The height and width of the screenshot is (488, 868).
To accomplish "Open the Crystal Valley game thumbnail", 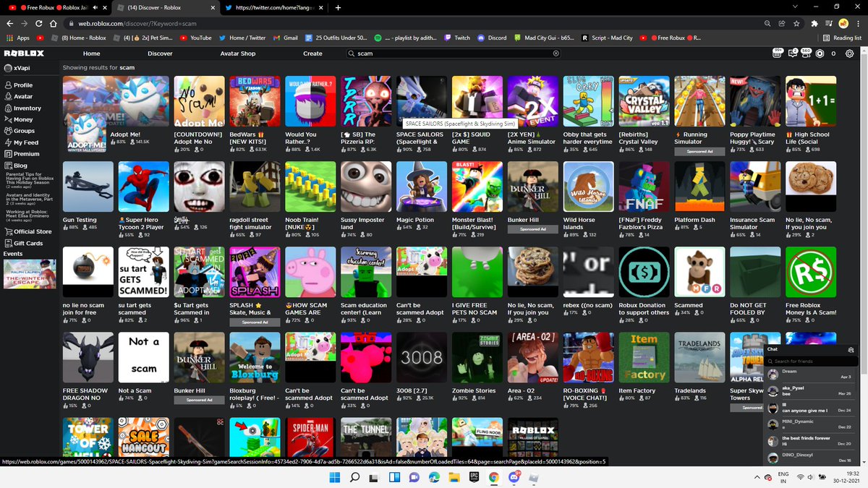I will tap(644, 102).
